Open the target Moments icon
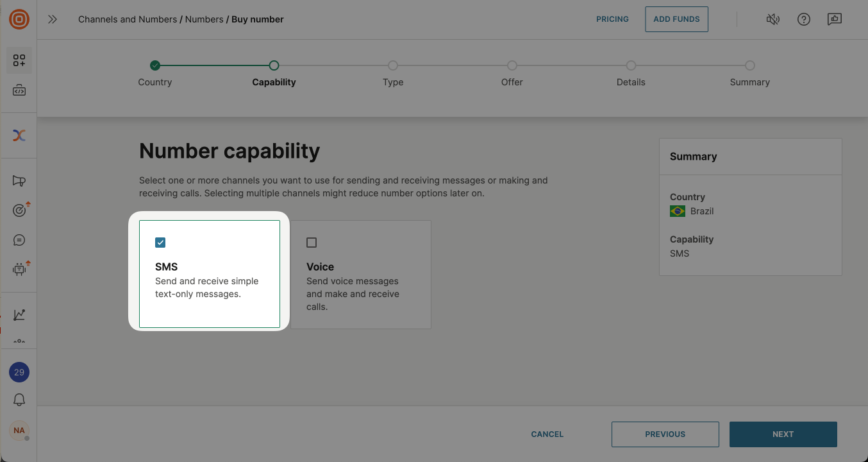This screenshot has width=868, height=462. coord(19,210)
